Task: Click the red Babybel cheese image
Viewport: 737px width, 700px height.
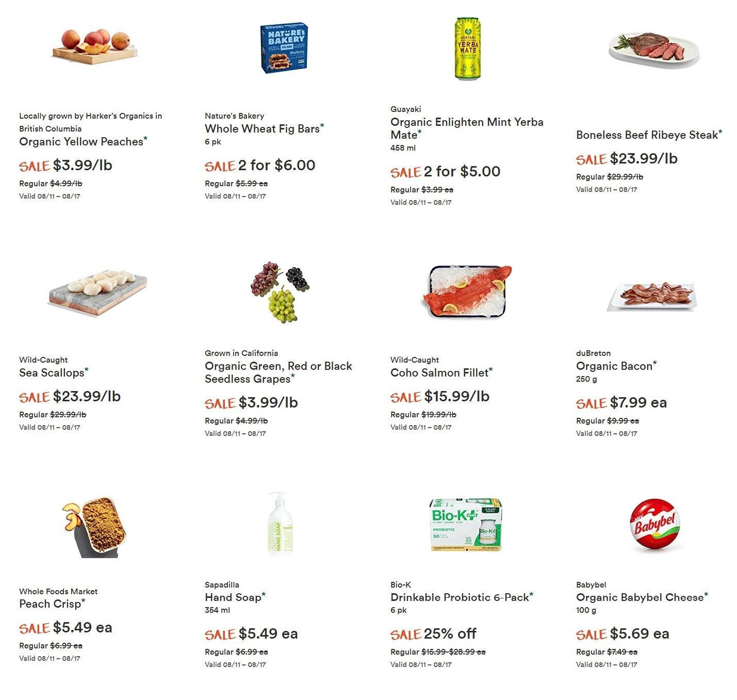Action: point(655,525)
